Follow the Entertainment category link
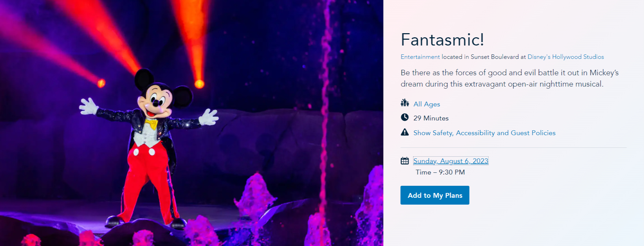Screen dimensions: 644x246 click(420, 57)
